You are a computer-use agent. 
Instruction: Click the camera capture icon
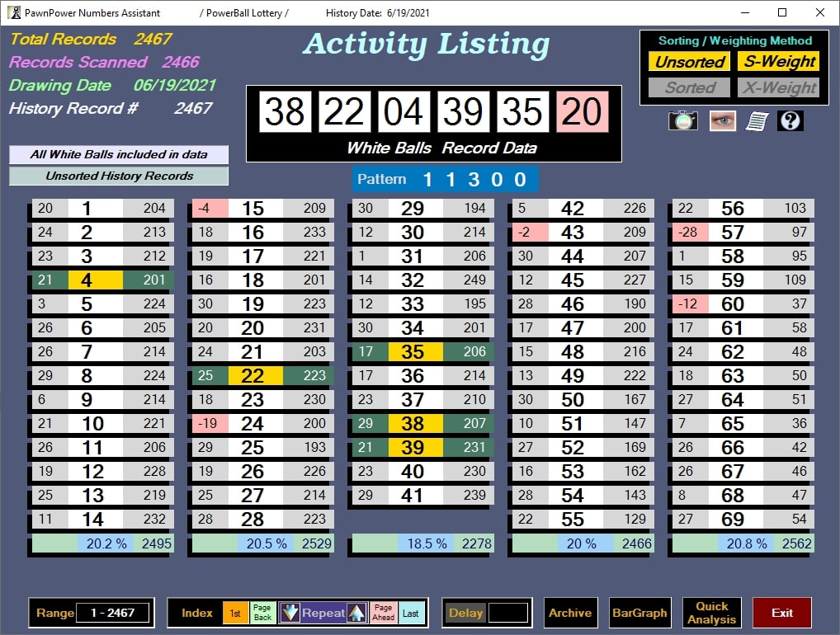pos(682,120)
